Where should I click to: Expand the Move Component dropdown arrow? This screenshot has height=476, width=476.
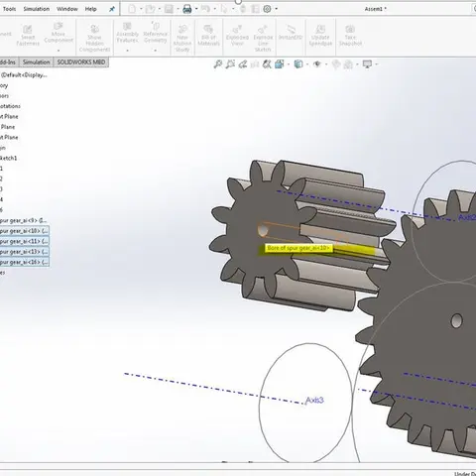pos(59,51)
